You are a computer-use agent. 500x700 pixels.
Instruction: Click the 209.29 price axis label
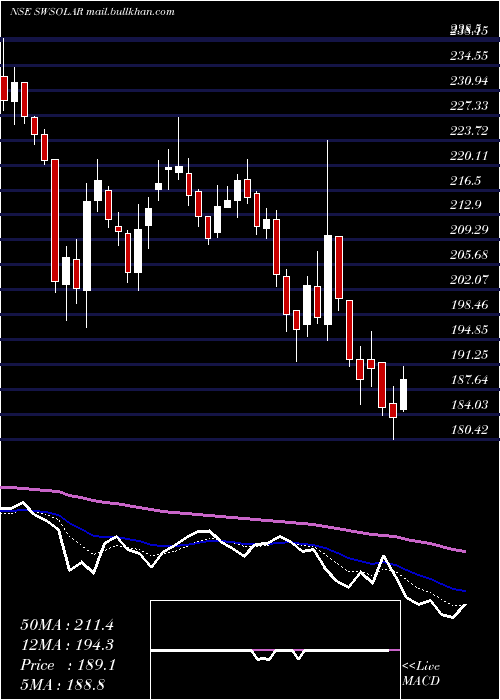tap(469, 230)
